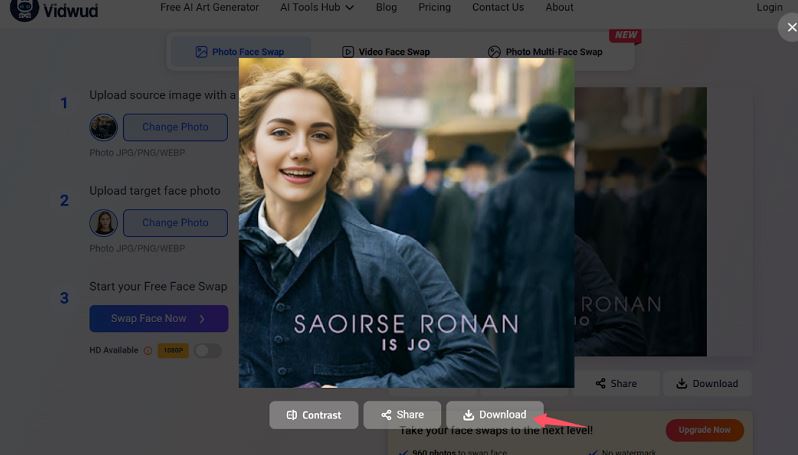Close the image preview overlay
Viewport: 798px width, 455px height.
tap(791, 27)
